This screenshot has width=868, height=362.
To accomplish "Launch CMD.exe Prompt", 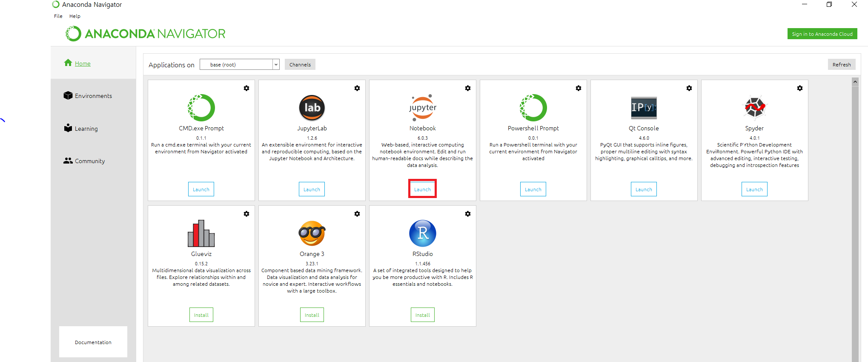I will click(x=201, y=189).
